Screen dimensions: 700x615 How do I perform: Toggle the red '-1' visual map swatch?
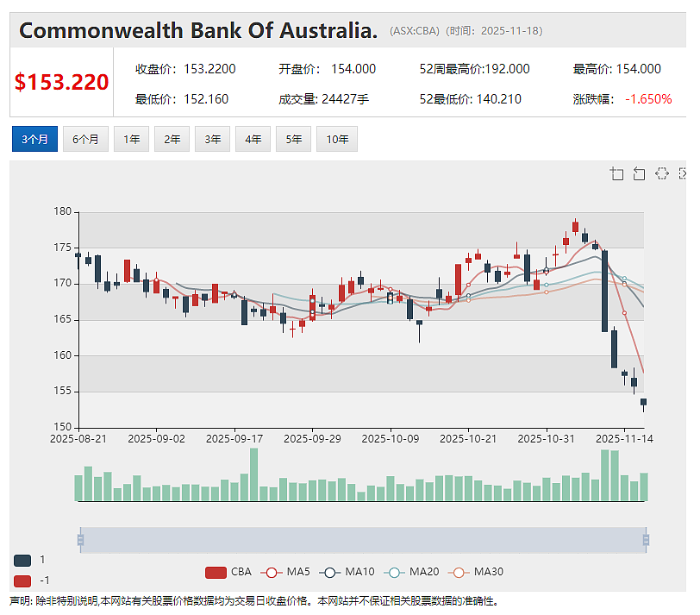(22, 581)
